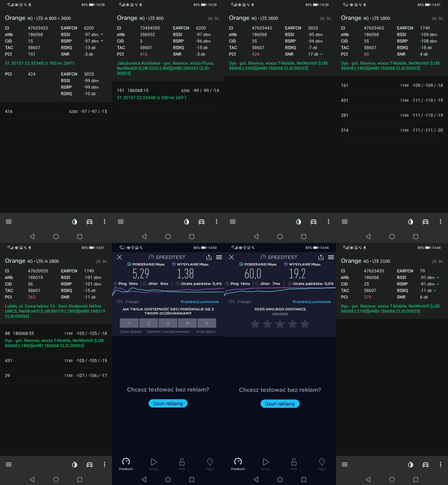Select neighbor cell 314 in LTE 1800 screen
448x485 pixels.
pyautogui.click(x=392, y=130)
